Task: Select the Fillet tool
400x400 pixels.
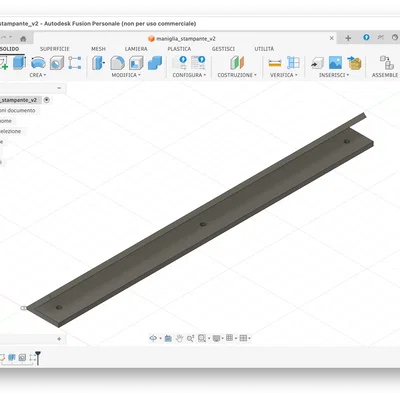Action: [x=117, y=63]
